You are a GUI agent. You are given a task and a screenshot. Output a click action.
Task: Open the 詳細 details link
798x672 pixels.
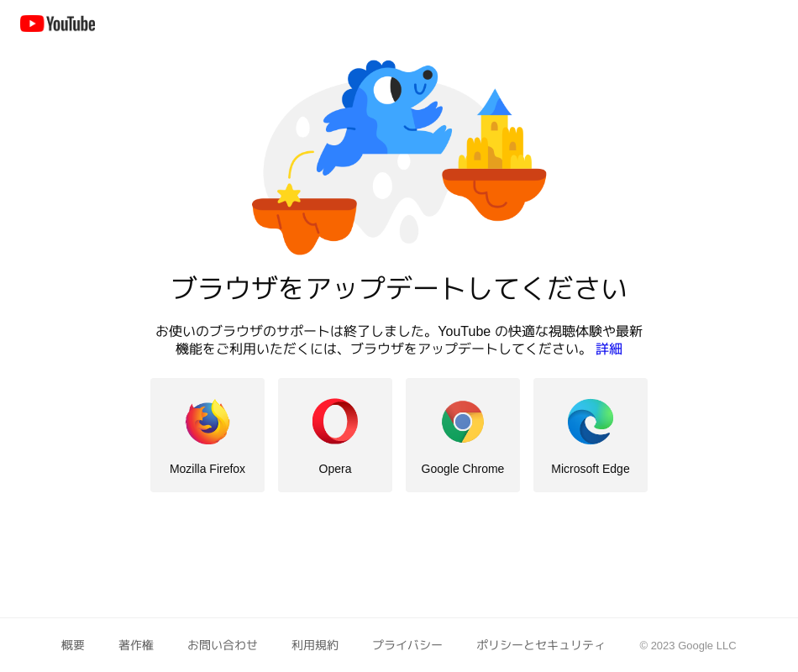(609, 349)
